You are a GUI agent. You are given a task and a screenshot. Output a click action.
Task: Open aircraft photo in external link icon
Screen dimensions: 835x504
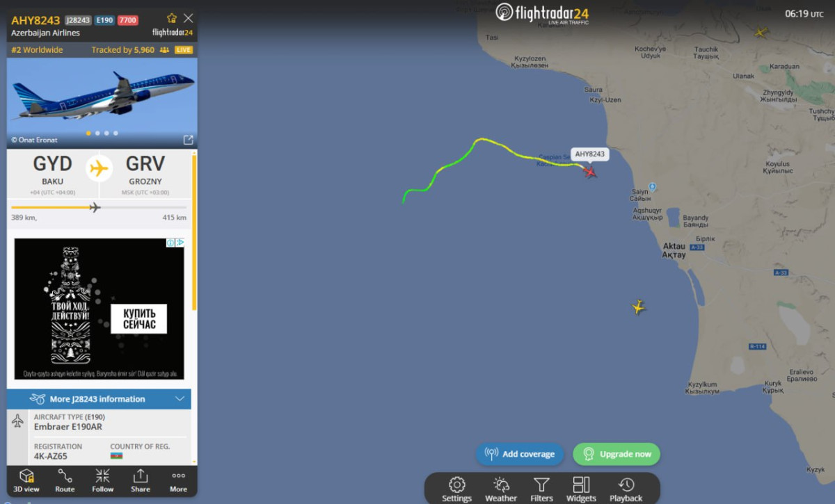[188, 140]
